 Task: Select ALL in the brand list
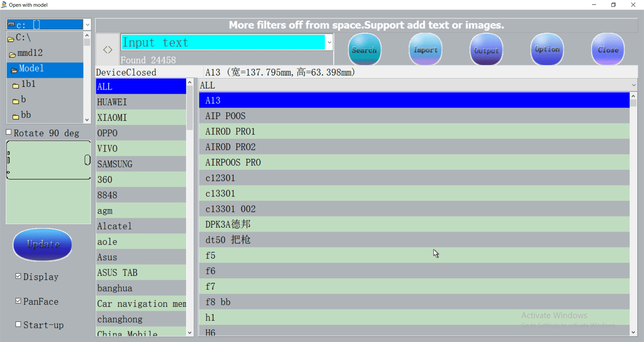pyautogui.click(x=141, y=87)
